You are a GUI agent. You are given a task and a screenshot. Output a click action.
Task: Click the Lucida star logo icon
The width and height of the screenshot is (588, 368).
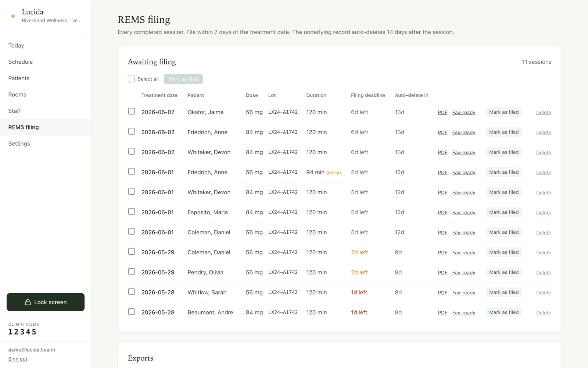pos(13,16)
